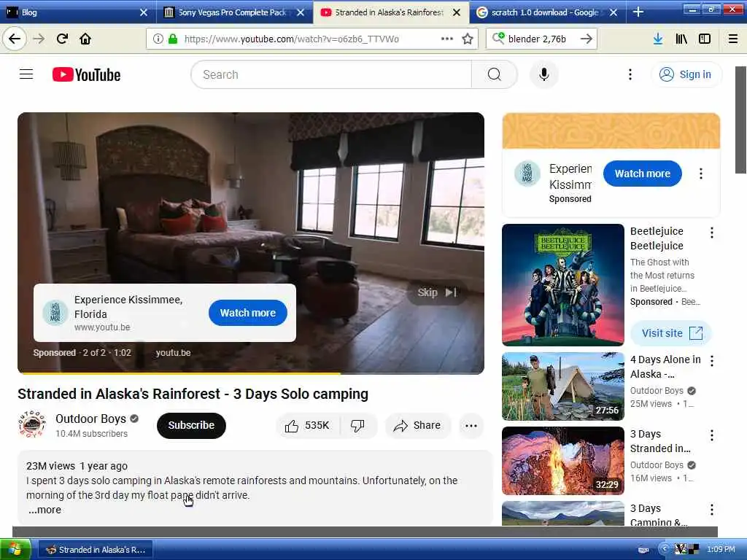
Task: Open options for 4 Days Alone in Alaska
Action: [x=711, y=361]
